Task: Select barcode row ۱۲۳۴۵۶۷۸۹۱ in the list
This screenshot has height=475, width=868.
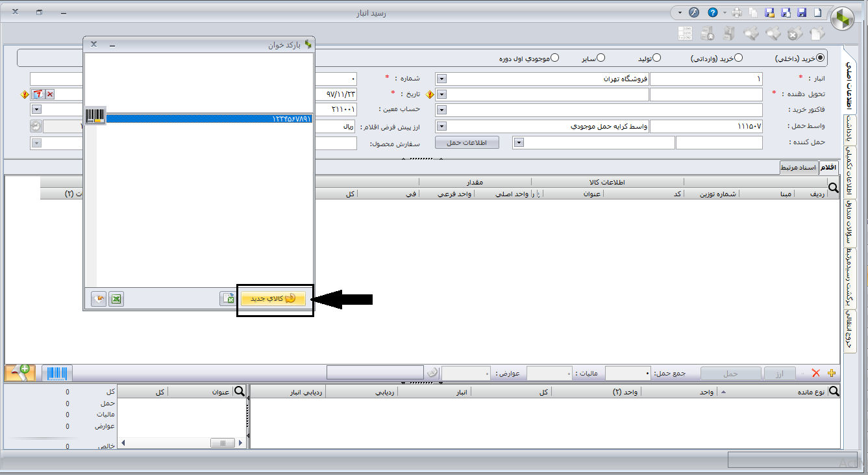Action: pyautogui.click(x=209, y=119)
